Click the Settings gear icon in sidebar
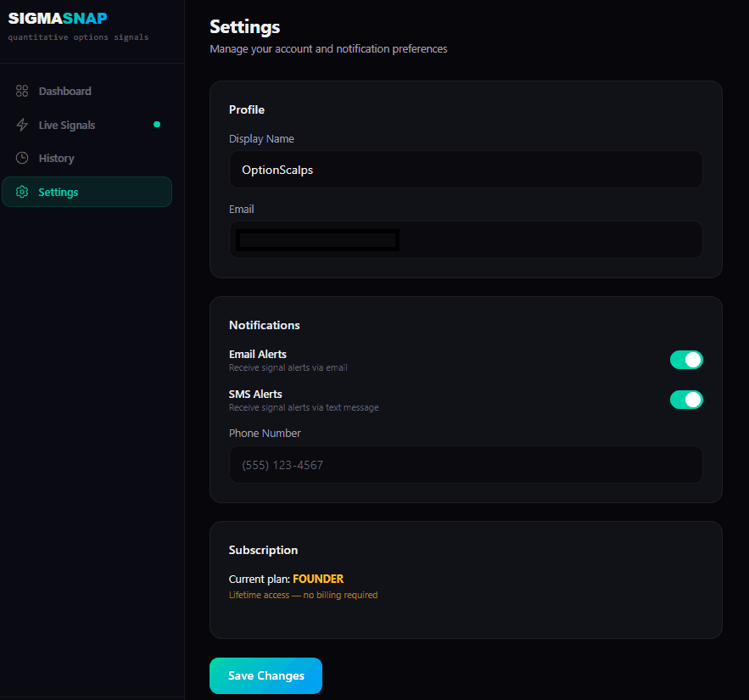The width and height of the screenshot is (749, 700). point(22,193)
